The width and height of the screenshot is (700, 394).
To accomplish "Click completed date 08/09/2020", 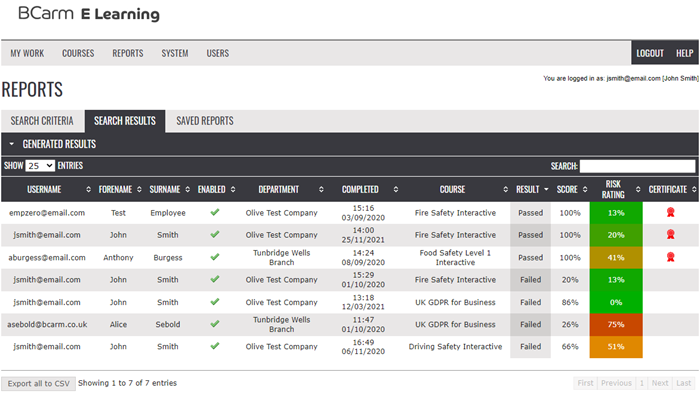I will 363,262.
